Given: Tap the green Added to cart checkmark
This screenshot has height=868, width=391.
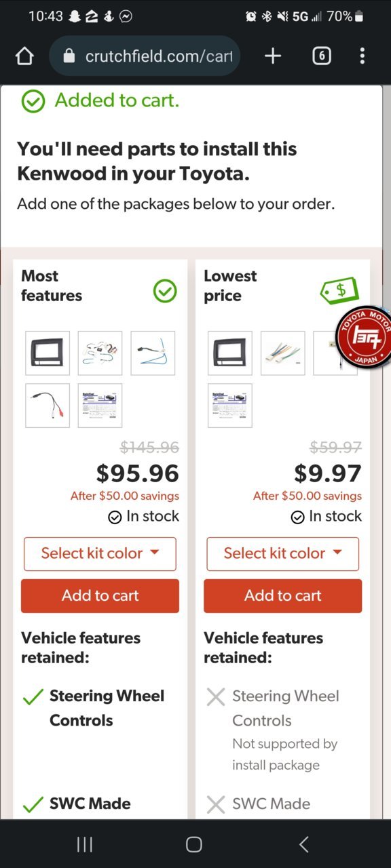Looking at the screenshot, I should [33, 102].
